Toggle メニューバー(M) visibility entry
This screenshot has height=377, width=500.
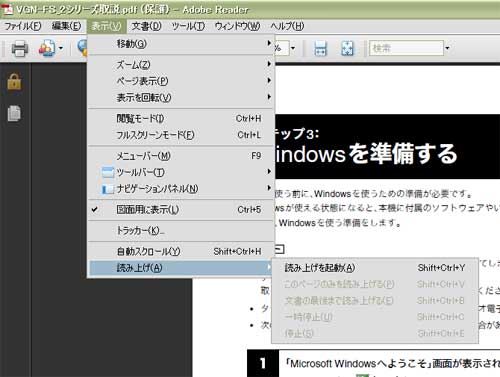[181, 156]
